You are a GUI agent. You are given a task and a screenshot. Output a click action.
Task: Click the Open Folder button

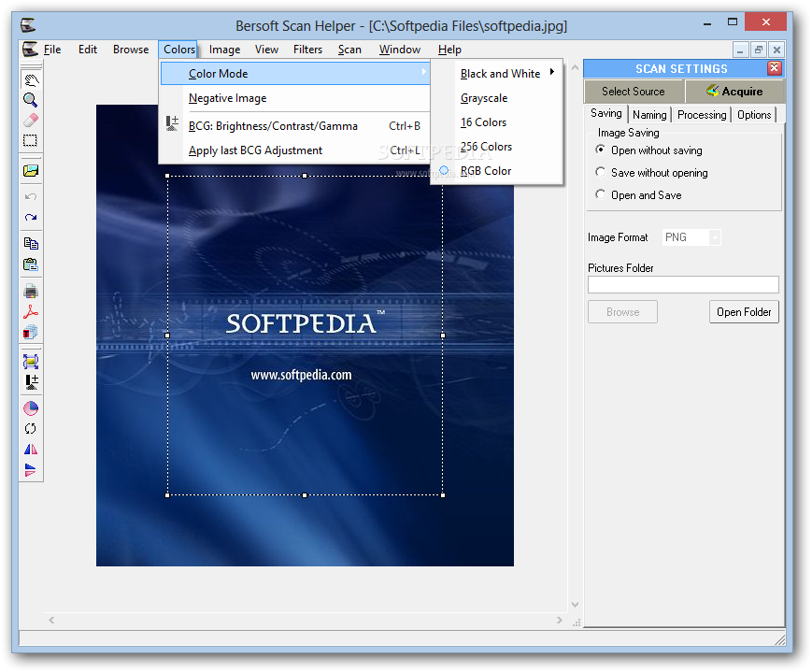pyautogui.click(x=744, y=312)
